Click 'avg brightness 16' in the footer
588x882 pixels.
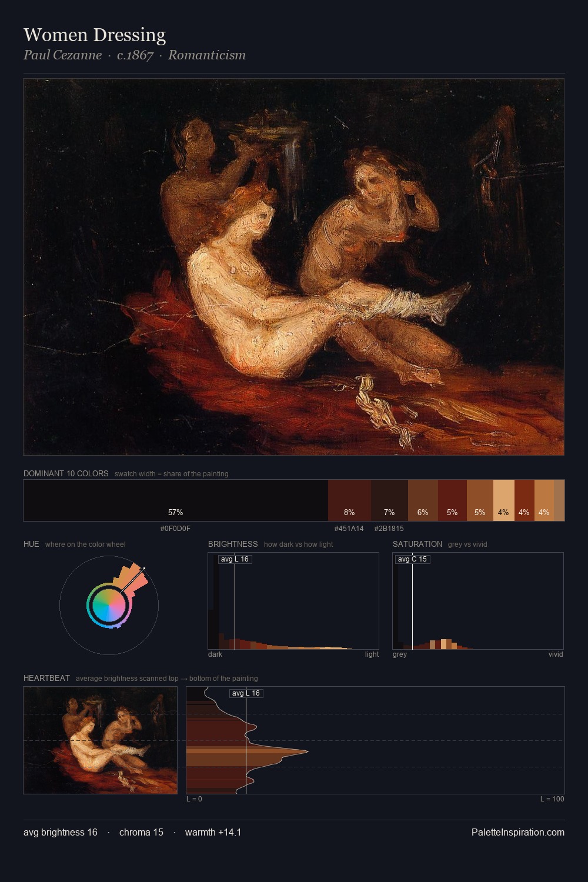tap(61, 832)
